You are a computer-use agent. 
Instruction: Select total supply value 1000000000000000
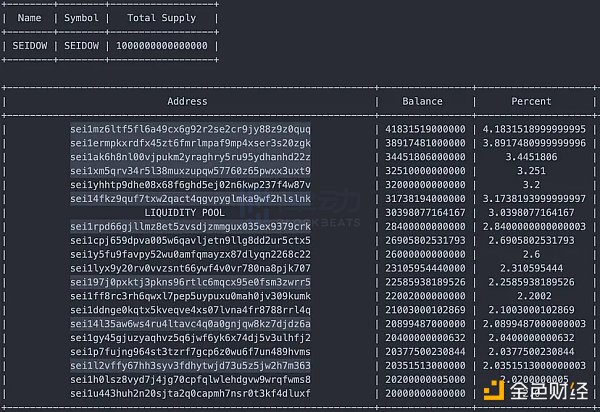tap(161, 46)
